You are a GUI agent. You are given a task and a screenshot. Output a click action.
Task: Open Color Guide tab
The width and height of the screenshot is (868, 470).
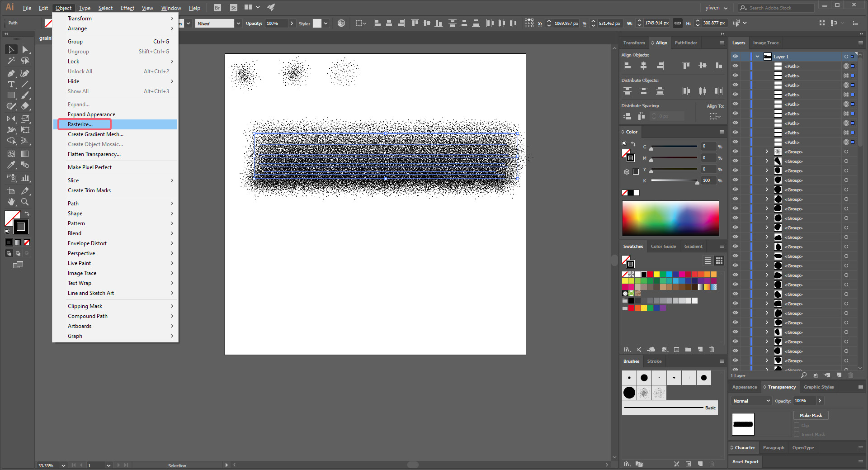click(663, 246)
